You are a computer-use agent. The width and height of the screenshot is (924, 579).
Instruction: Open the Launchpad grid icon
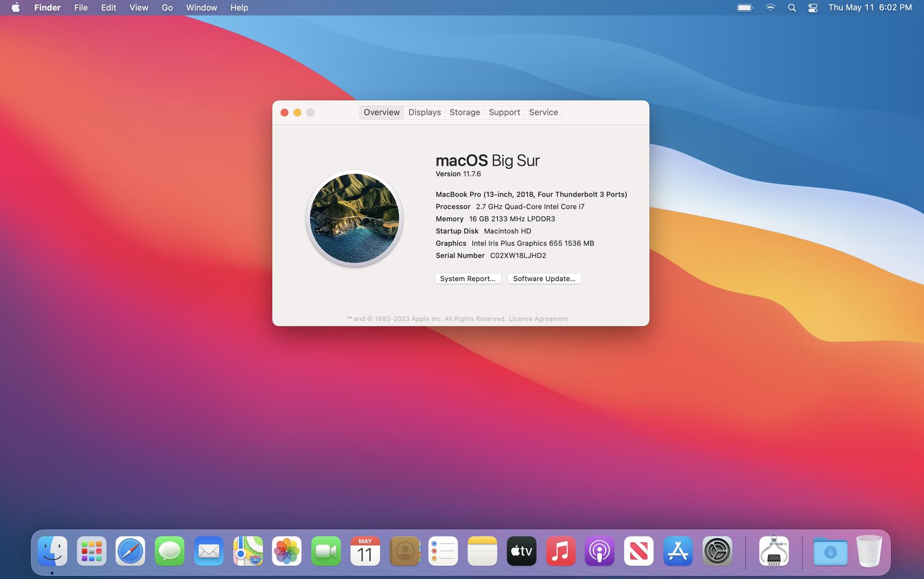(x=92, y=551)
